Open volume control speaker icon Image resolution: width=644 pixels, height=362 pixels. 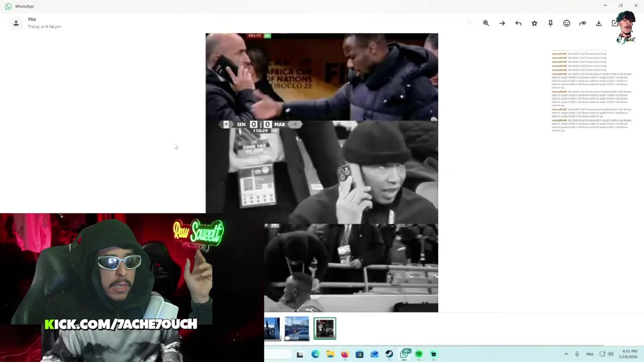[611, 354]
